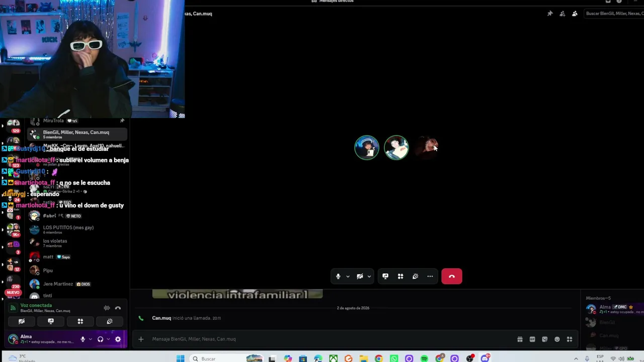Viewport: 644px width, 362px height.
Task: Click Can.muq username in the call message
Action: pos(162,318)
